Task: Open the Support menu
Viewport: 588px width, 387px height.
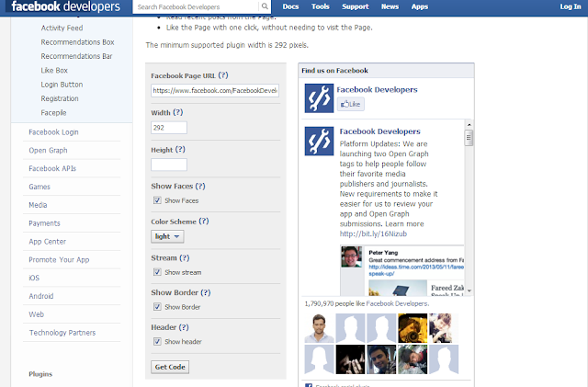Action: pyautogui.click(x=356, y=6)
